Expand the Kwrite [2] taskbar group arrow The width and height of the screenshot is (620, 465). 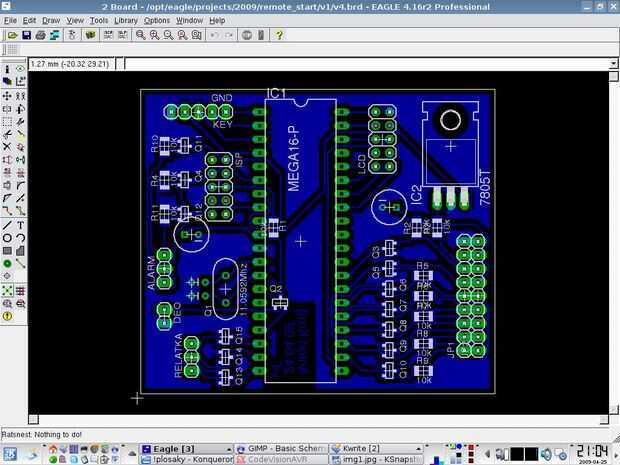click(418, 449)
